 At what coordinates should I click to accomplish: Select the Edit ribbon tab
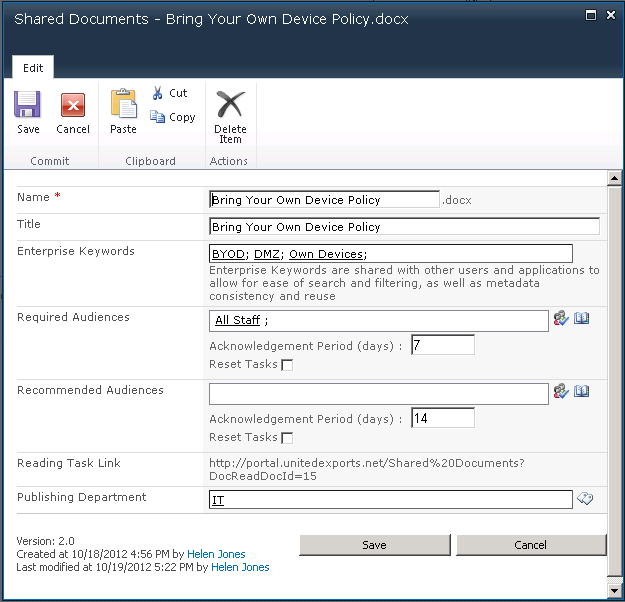[x=33, y=67]
